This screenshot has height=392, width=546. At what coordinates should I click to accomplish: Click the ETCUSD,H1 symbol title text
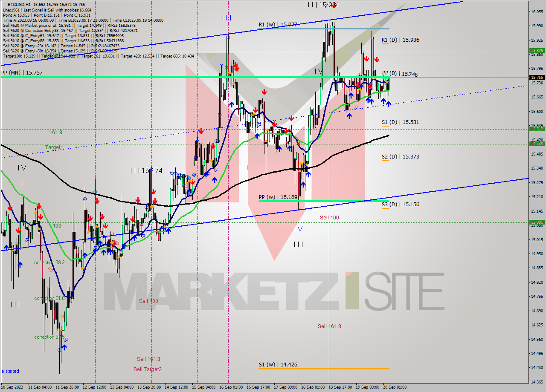[19, 4]
